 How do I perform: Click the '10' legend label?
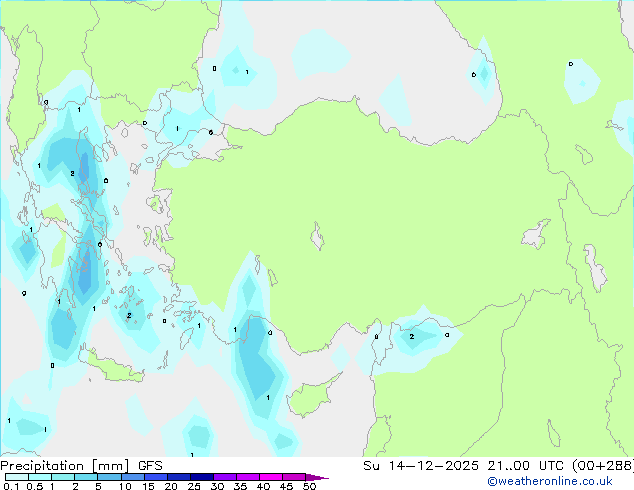125,486
